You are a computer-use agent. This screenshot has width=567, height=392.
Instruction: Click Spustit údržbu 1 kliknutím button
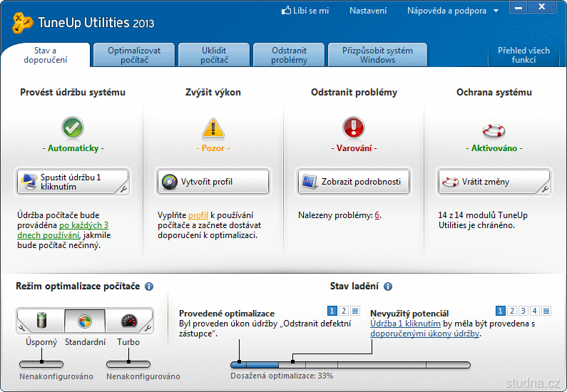[x=73, y=182]
